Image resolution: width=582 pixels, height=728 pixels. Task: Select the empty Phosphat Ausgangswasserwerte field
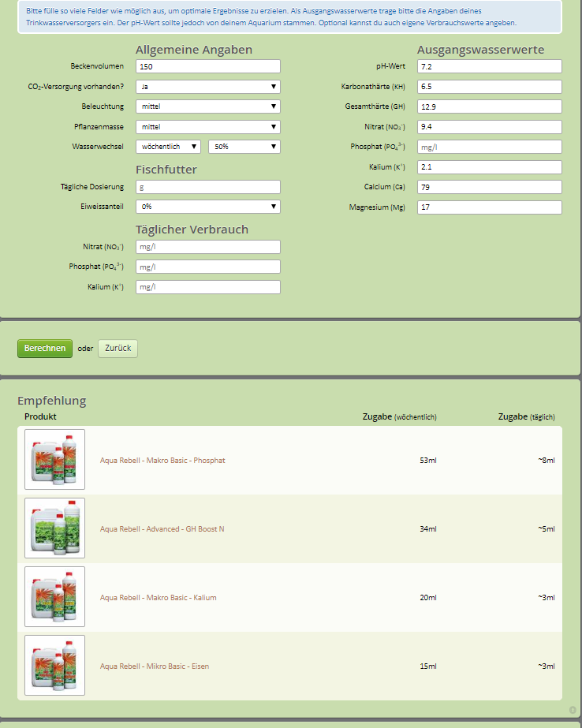489,147
